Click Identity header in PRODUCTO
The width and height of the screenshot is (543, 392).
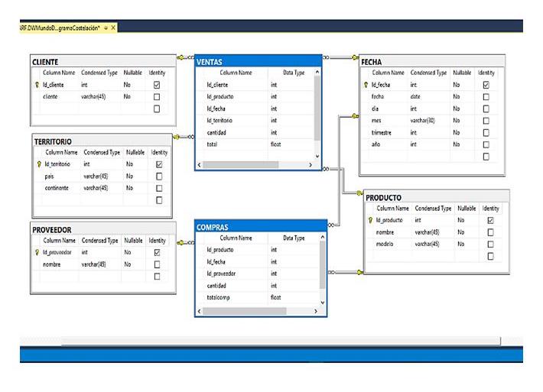click(x=490, y=208)
